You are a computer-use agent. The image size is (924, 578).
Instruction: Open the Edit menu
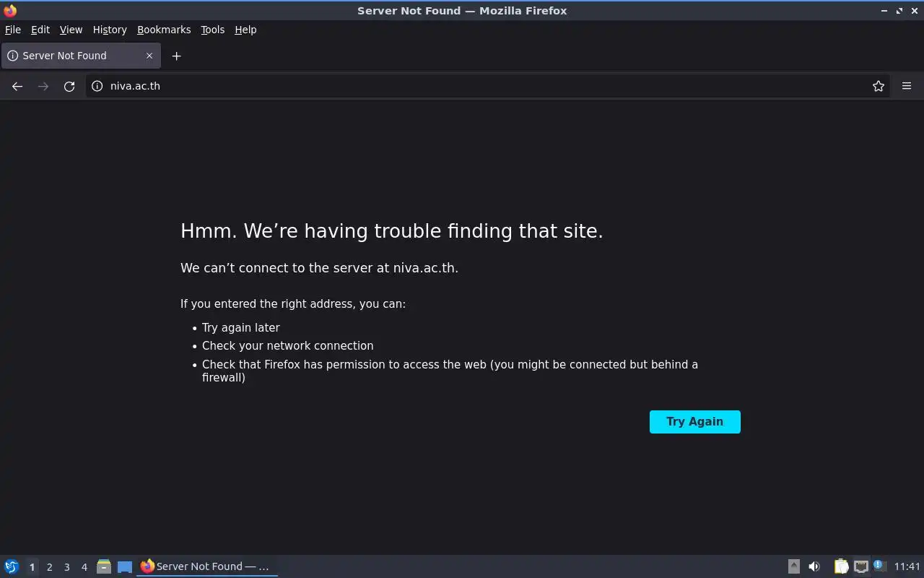point(40,30)
